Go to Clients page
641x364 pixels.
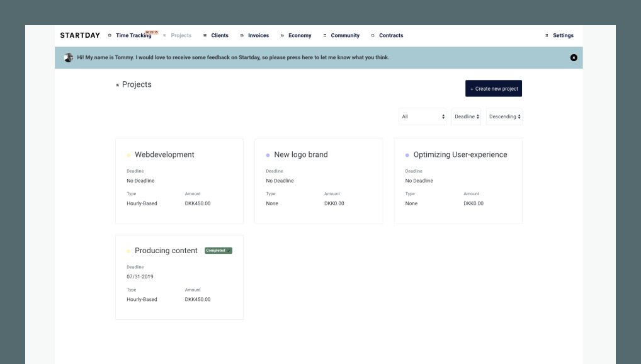(220, 36)
